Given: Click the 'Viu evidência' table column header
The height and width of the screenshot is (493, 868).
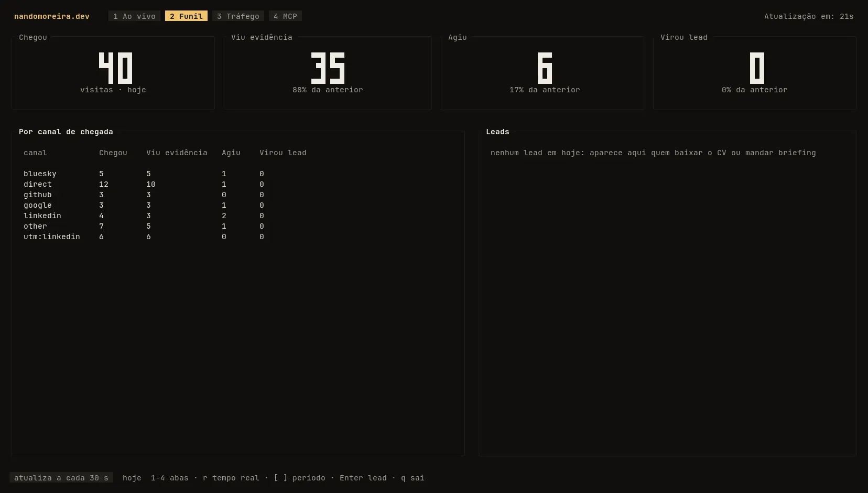Looking at the screenshot, I should 177,153.
